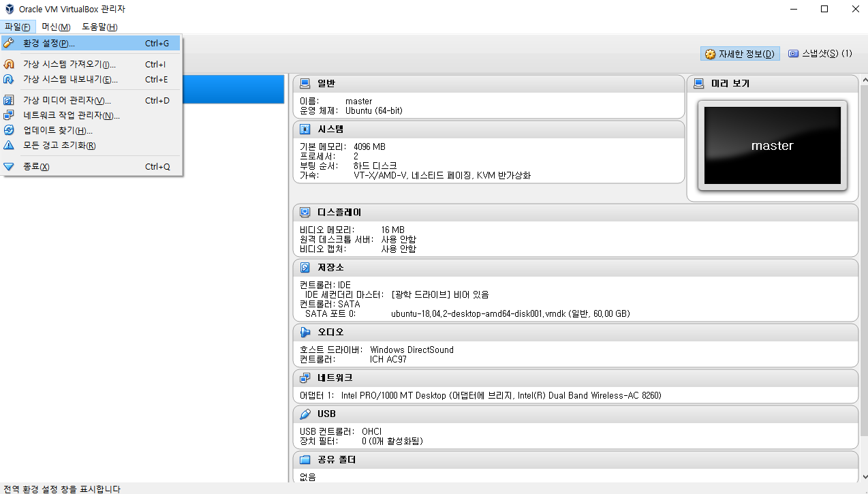Open 일반 settings via header title
Screen dimensions: 868x494
coord(326,84)
